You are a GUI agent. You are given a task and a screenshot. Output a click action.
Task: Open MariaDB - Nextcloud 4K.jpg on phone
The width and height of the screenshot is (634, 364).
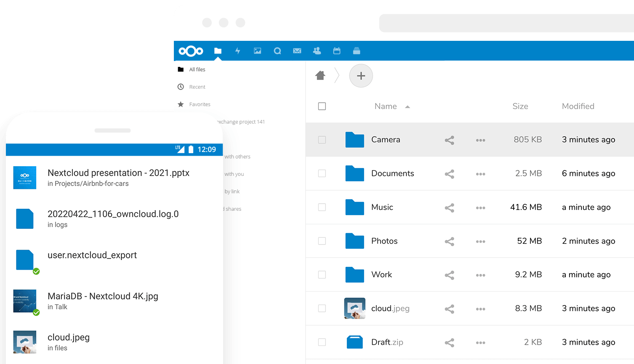click(x=103, y=296)
